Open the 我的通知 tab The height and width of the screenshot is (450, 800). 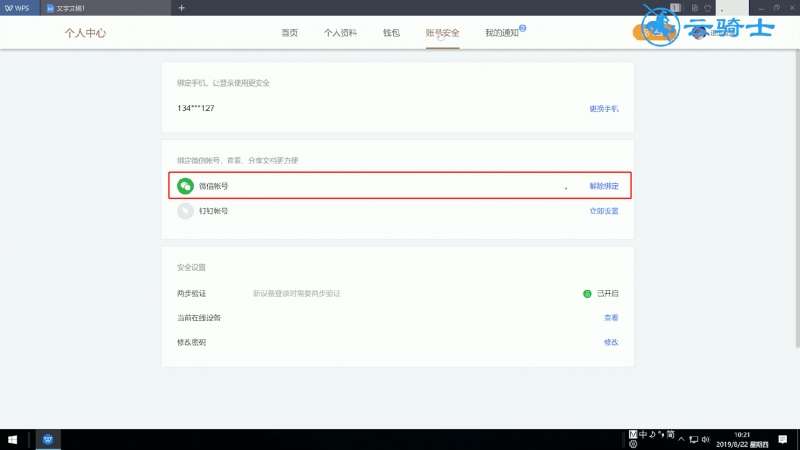(502, 33)
